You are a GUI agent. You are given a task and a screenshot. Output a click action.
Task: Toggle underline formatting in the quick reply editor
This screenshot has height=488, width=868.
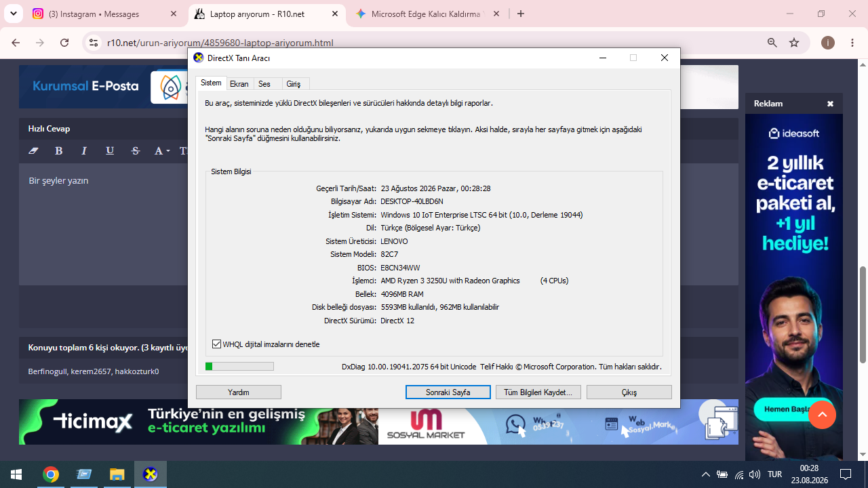(110, 150)
